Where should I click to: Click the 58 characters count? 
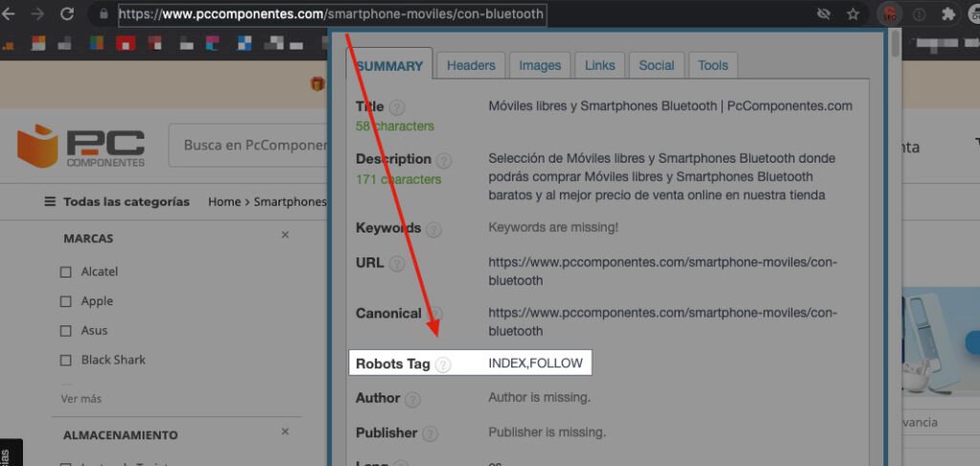395,126
